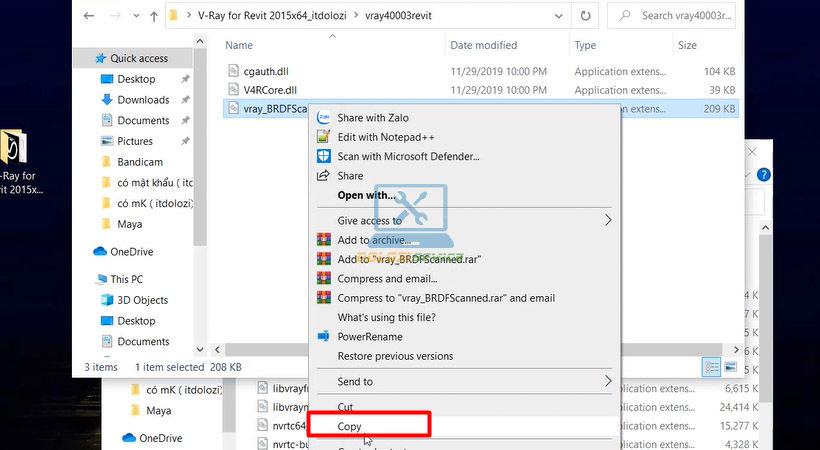This screenshot has height=450, width=820.
Task: Click the WinRAR Add to archive icon
Action: 324,240
